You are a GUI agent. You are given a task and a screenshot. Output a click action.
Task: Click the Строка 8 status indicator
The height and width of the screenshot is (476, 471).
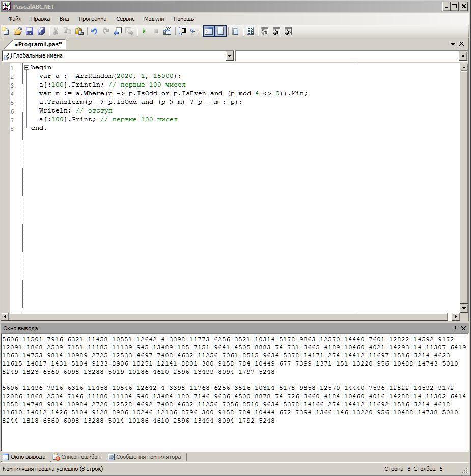point(397,469)
